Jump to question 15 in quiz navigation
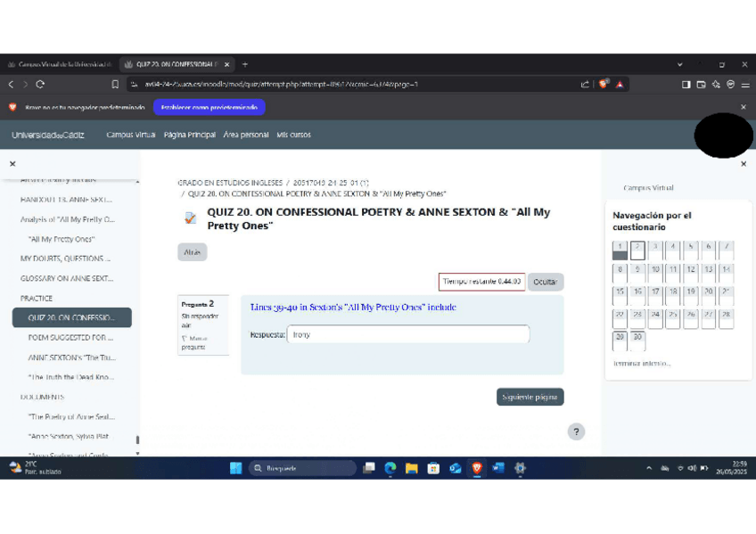 620,294
